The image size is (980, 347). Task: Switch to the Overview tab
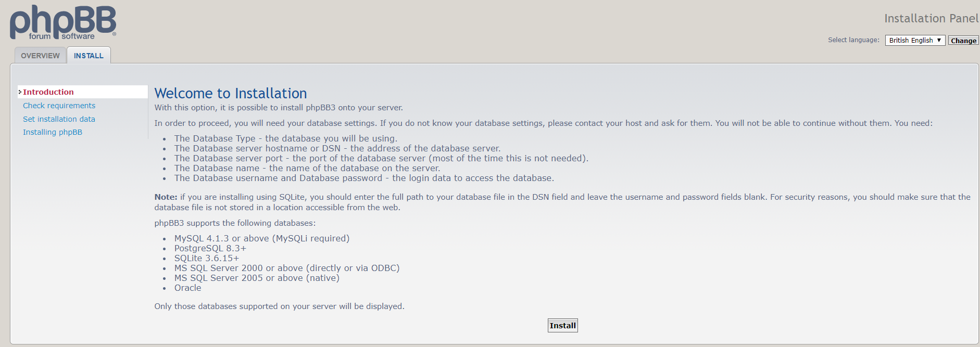point(40,56)
